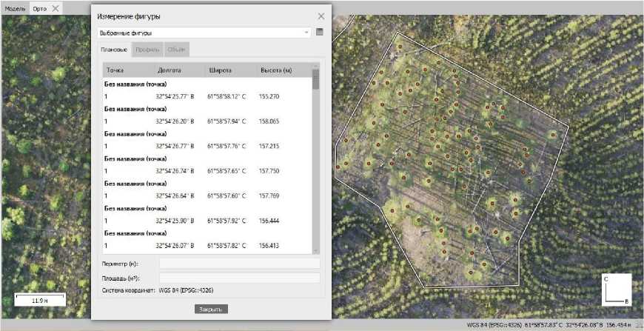The width and height of the screenshot is (644, 331).
Task: Click the Широта column header
Action: tap(221, 70)
